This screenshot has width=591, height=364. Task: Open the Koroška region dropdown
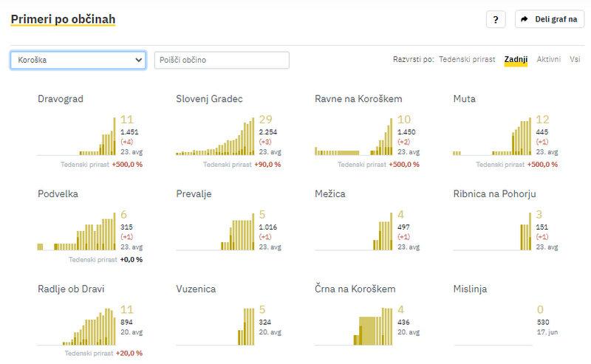click(78, 60)
